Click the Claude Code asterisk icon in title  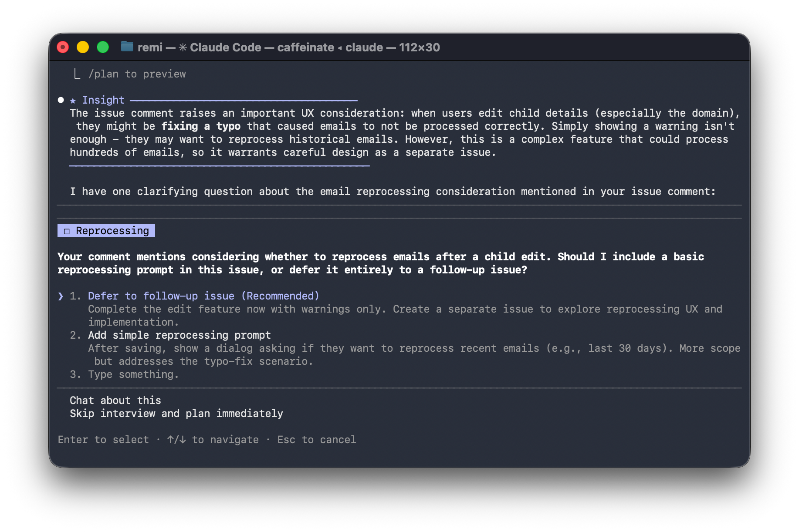click(183, 47)
